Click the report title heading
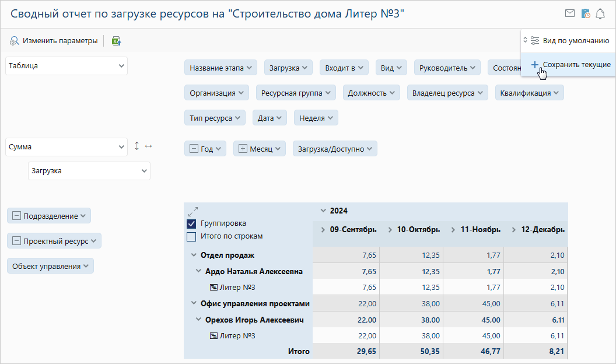616x364 pixels. 208,14
